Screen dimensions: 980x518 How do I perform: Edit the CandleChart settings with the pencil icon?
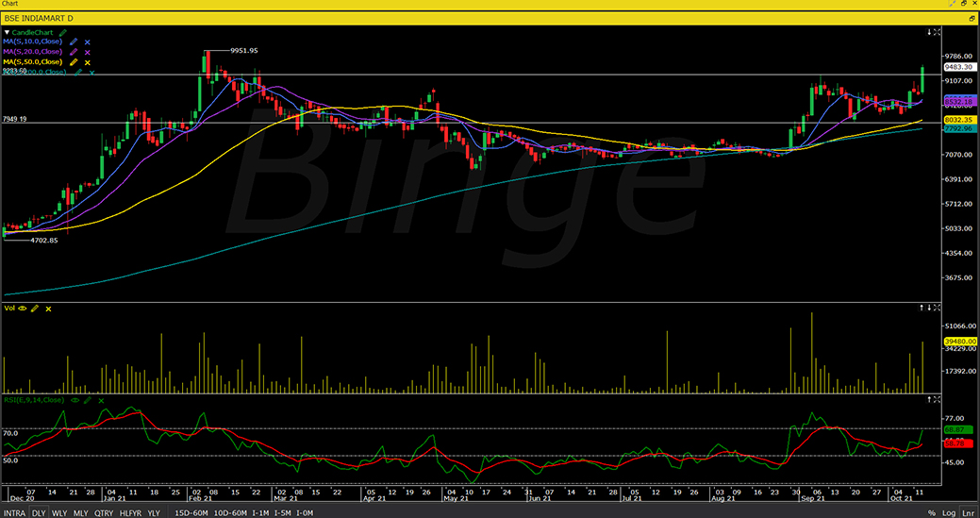point(62,31)
